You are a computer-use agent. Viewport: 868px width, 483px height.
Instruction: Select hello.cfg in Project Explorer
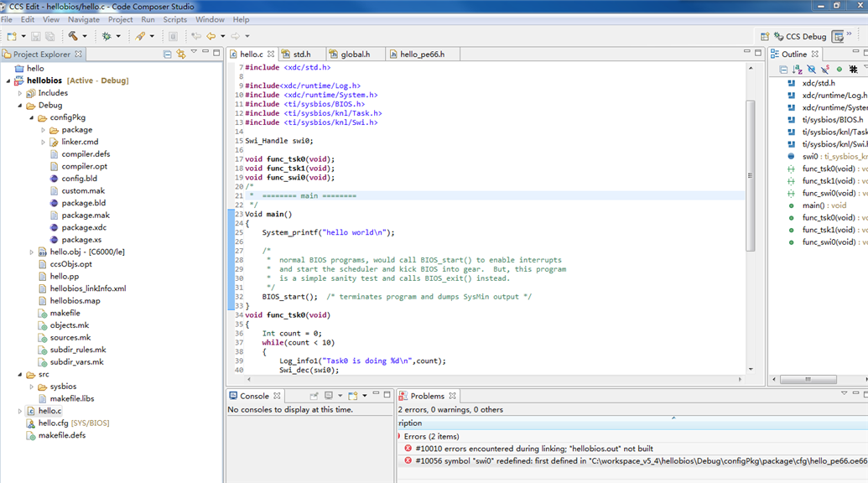[52, 423]
